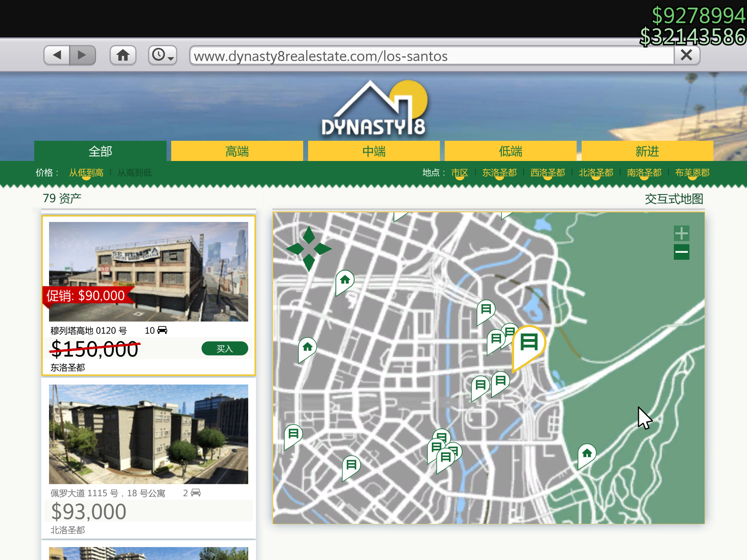
Task: Zoom out the map with minus button
Action: tap(682, 252)
